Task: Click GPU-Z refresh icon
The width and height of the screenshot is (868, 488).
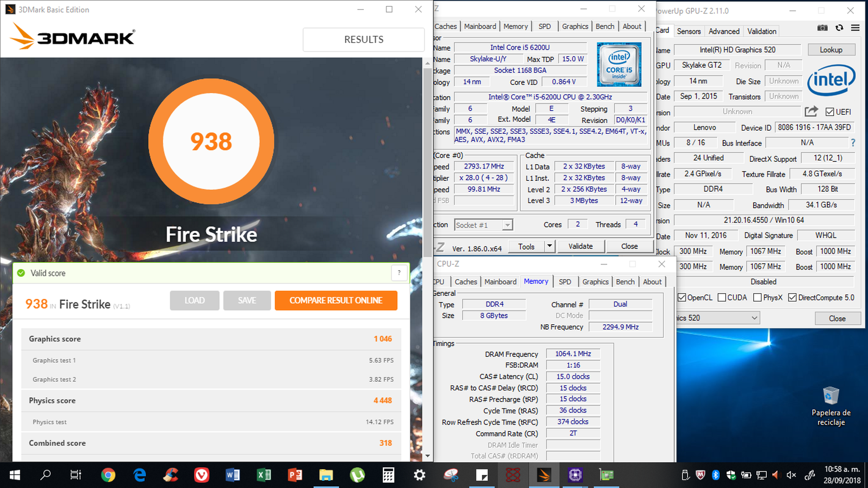Action: [839, 28]
